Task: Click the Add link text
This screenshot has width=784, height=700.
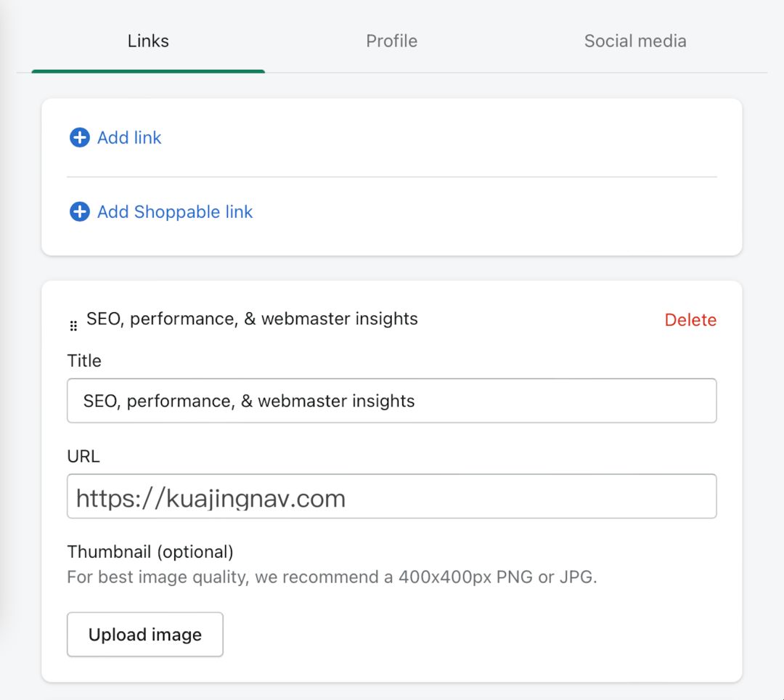Action: tap(129, 137)
